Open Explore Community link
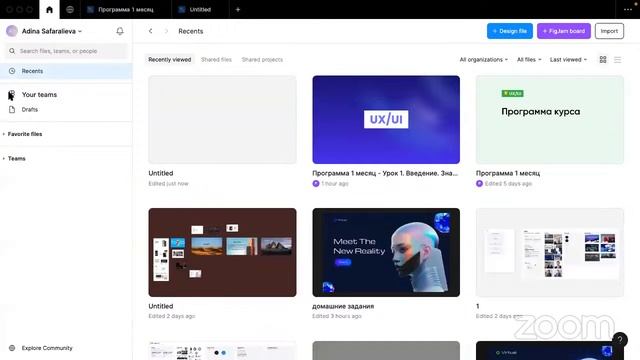This screenshot has width=640, height=360. (x=47, y=348)
